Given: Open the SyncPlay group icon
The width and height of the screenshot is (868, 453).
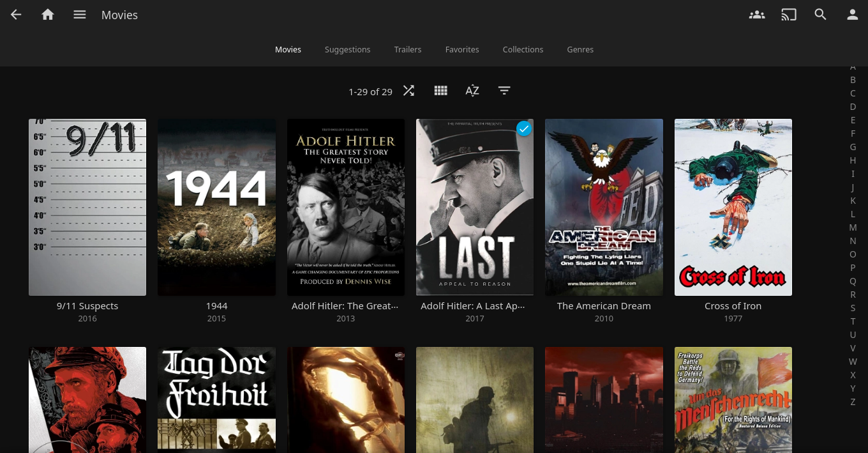Looking at the screenshot, I should [757, 15].
